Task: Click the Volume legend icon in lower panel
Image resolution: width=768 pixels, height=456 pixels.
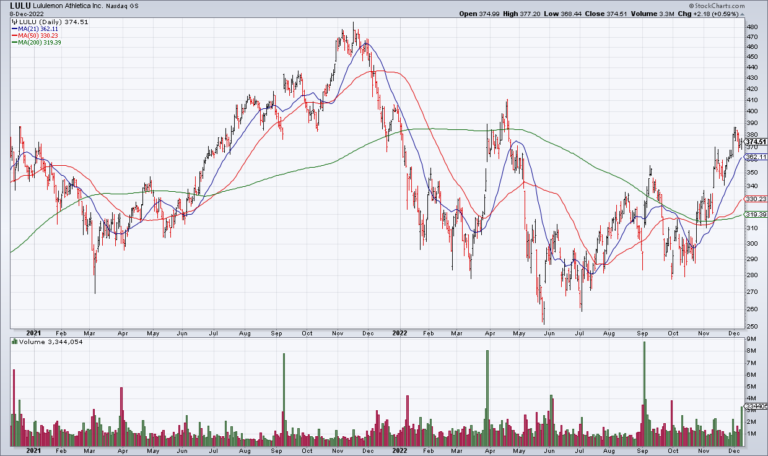Action: (13, 341)
